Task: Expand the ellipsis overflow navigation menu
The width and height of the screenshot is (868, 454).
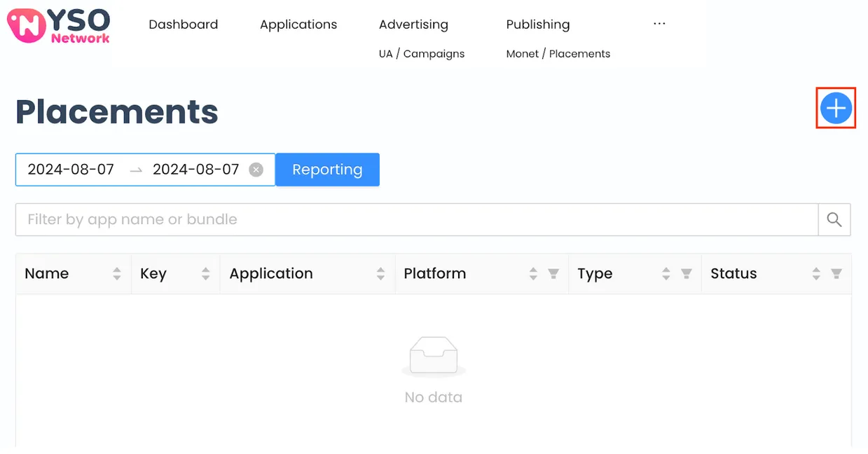Action: coord(659,23)
